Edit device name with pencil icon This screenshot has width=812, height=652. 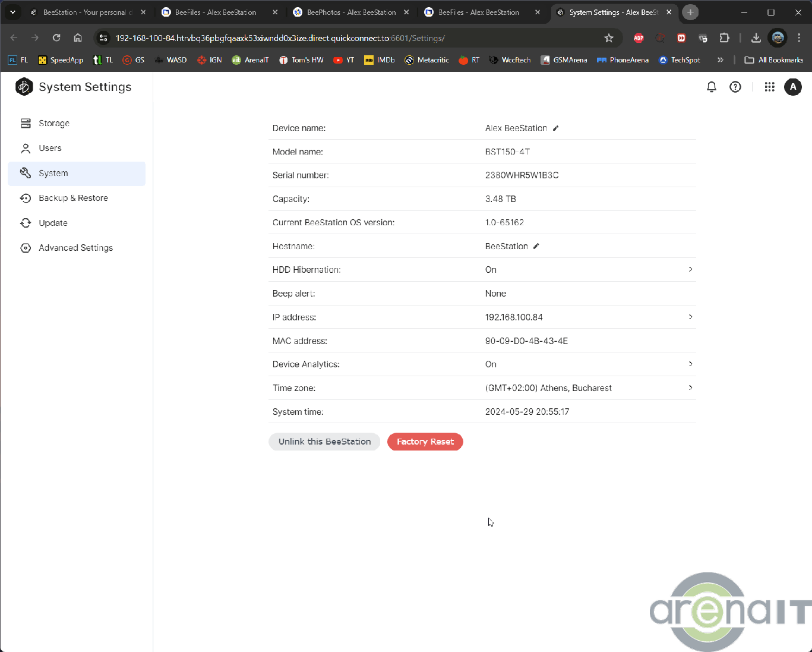pos(555,128)
